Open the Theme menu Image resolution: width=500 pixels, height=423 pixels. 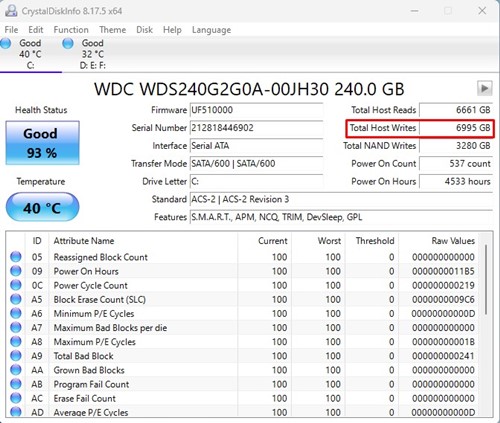113,30
